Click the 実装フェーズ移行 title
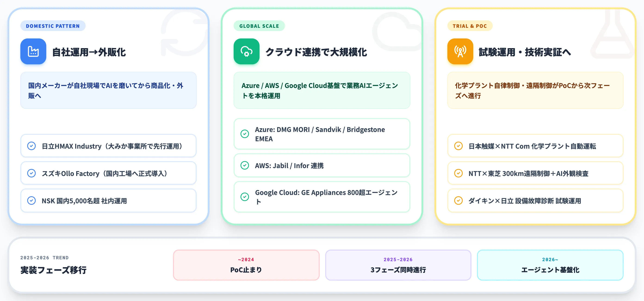Image resolution: width=644 pixels, height=301 pixels. 53,270
